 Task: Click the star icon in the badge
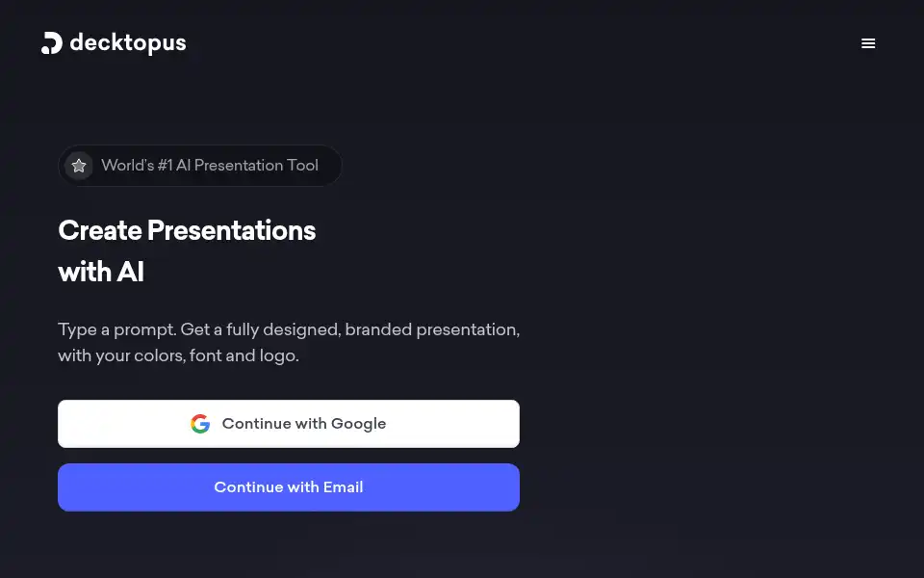click(x=79, y=166)
